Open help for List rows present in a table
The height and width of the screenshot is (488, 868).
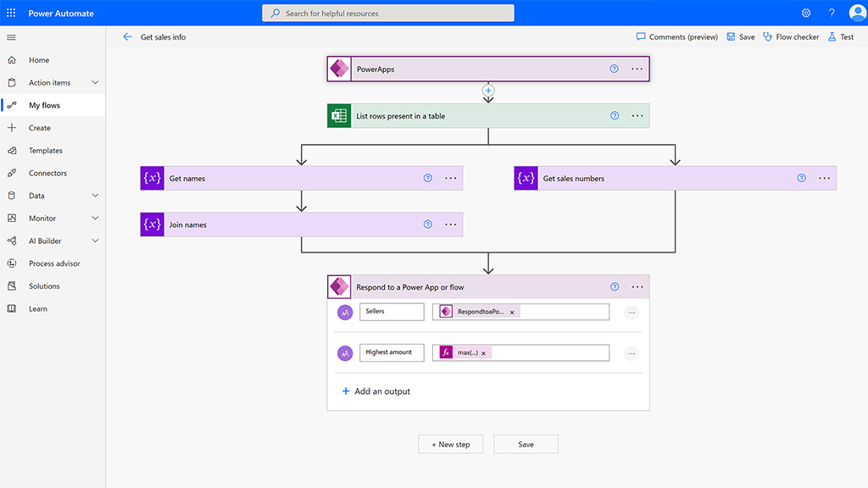615,115
